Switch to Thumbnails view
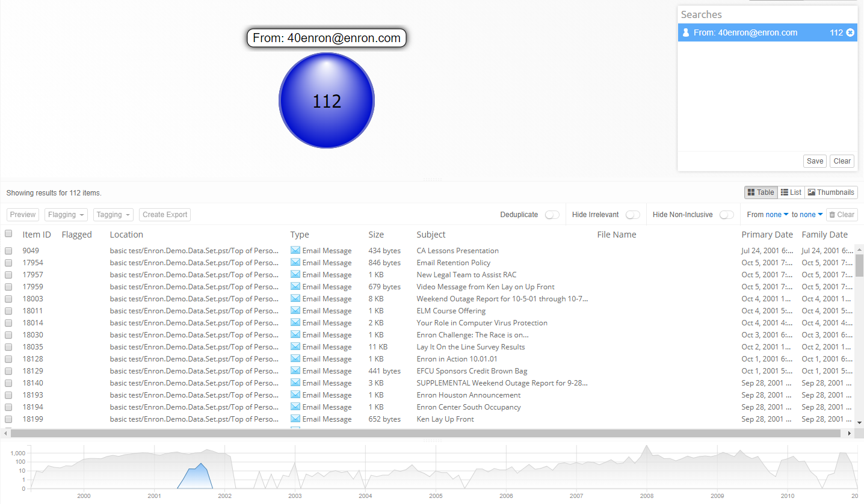This screenshot has height=504, width=864. click(x=831, y=192)
